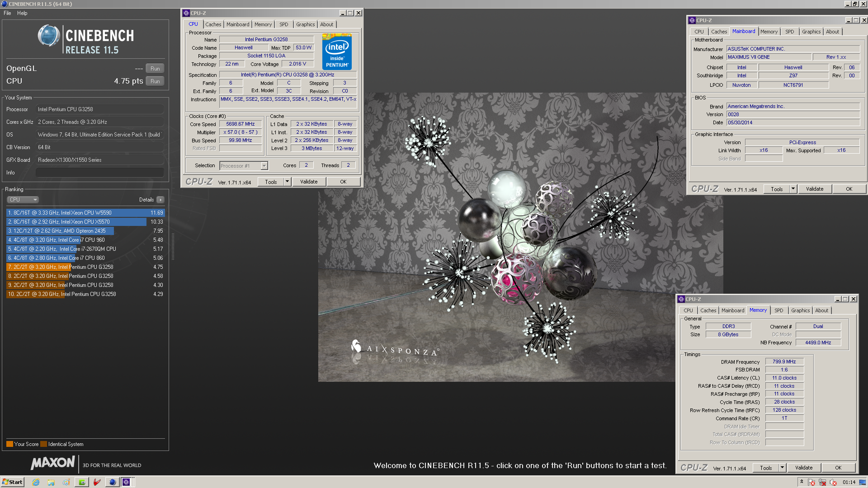Viewport: 868px width, 488px height.
Task: Switch to About tab in the CPU window
Action: pos(327,24)
